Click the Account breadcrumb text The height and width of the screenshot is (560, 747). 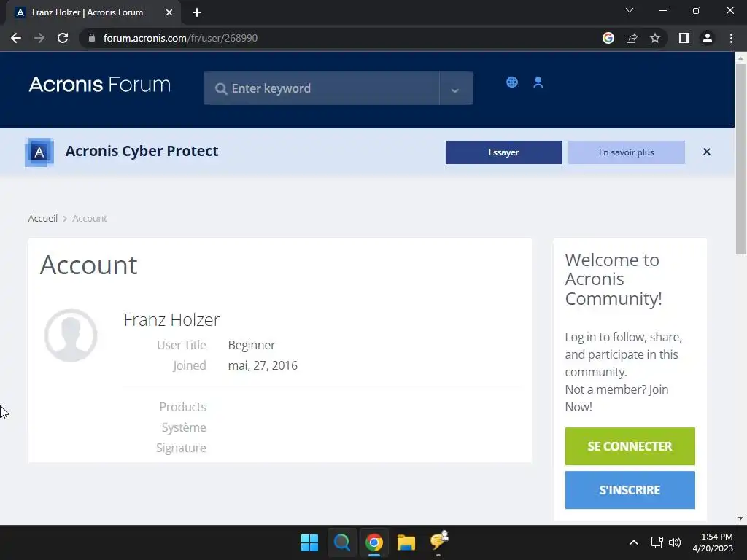(x=90, y=218)
